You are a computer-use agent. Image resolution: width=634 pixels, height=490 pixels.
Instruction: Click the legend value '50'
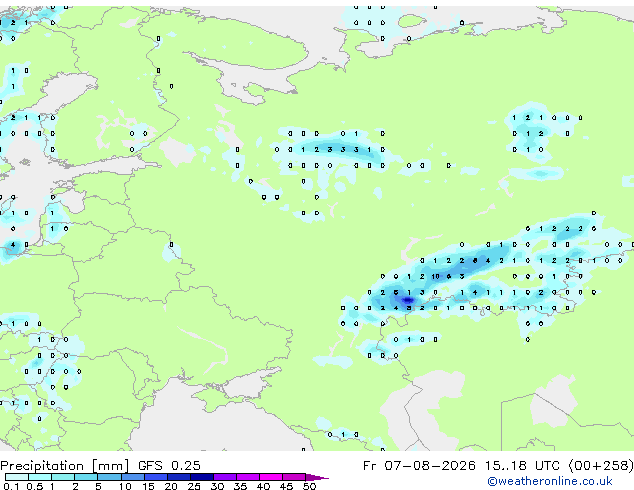(309, 486)
